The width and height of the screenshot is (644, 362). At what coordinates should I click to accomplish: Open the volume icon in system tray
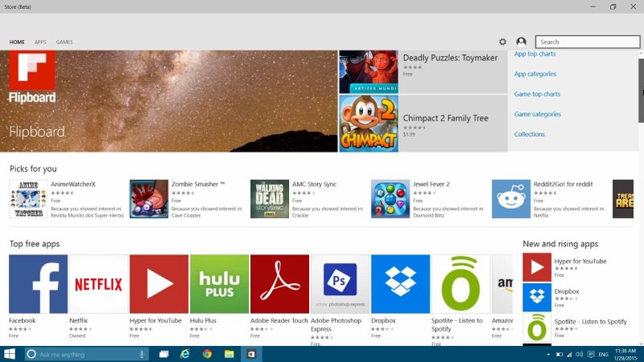pyautogui.click(x=580, y=354)
